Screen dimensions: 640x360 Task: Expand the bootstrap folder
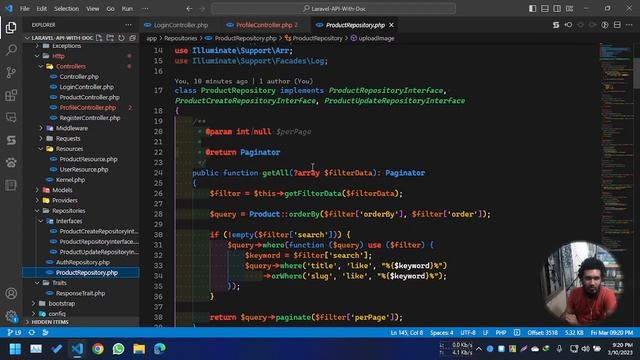(61, 303)
